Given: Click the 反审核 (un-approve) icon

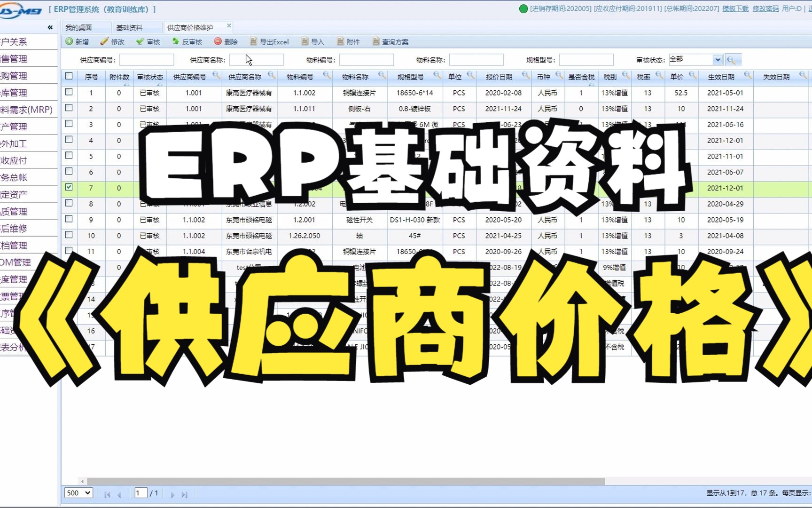Looking at the screenshot, I should (x=175, y=41).
